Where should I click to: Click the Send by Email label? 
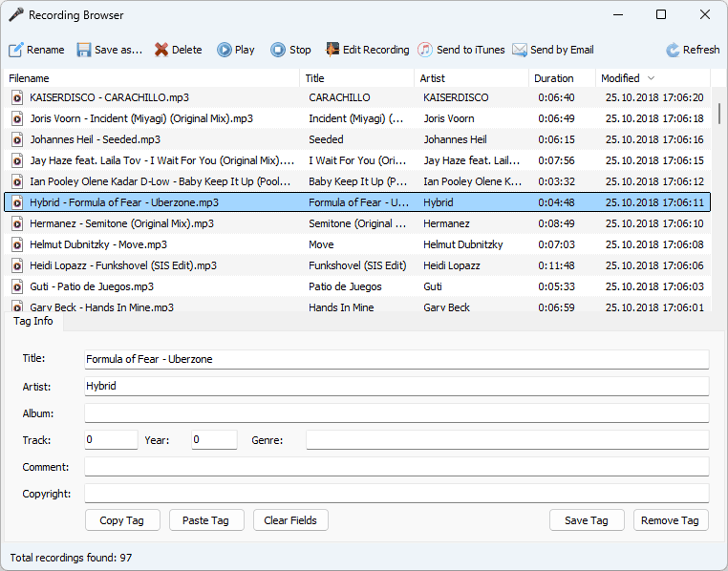pos(562,50)
